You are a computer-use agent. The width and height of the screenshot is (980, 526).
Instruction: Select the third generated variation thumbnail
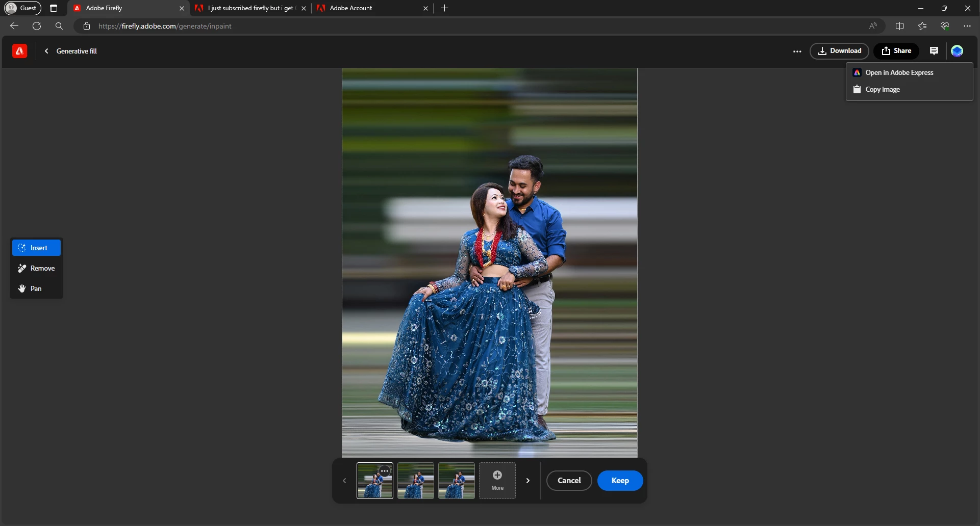click(x=457, y=481)
